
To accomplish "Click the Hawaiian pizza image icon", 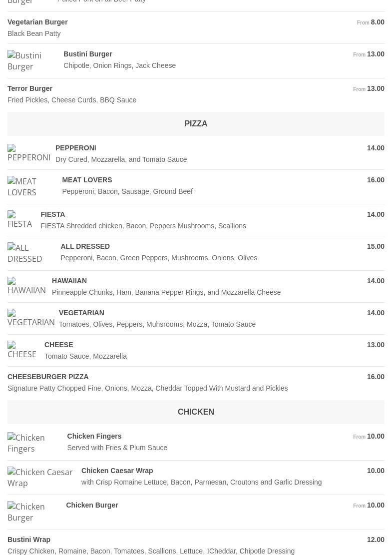I will 26,286.
